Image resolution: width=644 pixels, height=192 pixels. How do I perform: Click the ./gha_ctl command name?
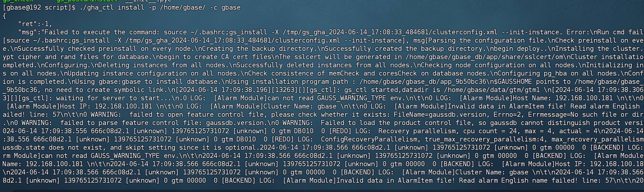[97, 8]
